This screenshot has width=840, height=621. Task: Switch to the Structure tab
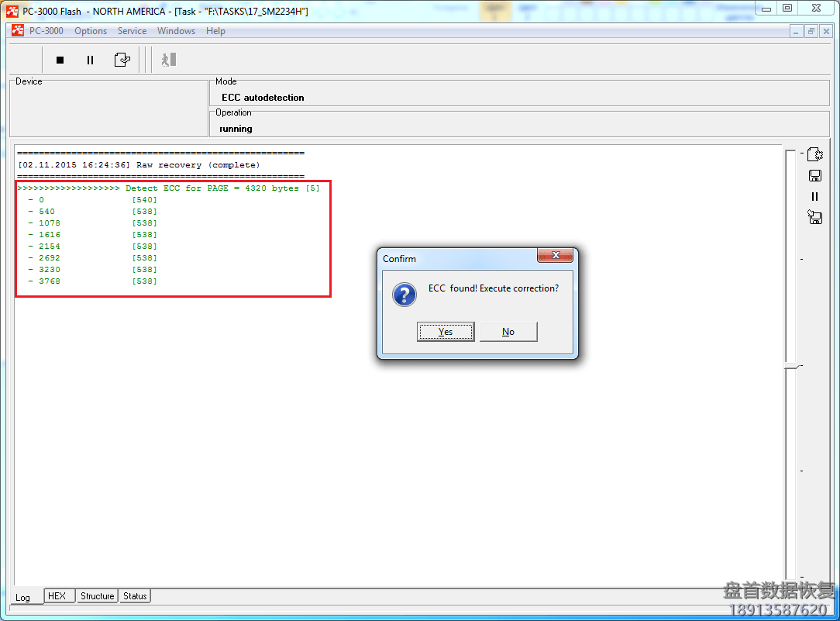(98, 596)
